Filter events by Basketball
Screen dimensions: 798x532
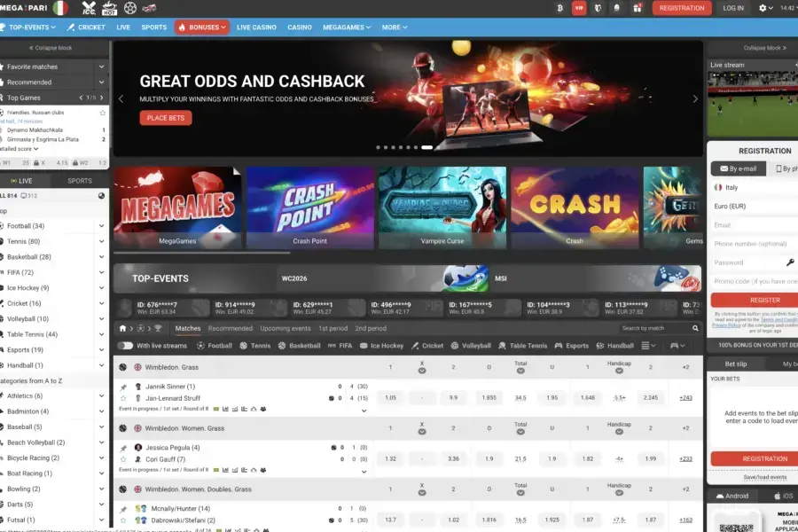300,346
